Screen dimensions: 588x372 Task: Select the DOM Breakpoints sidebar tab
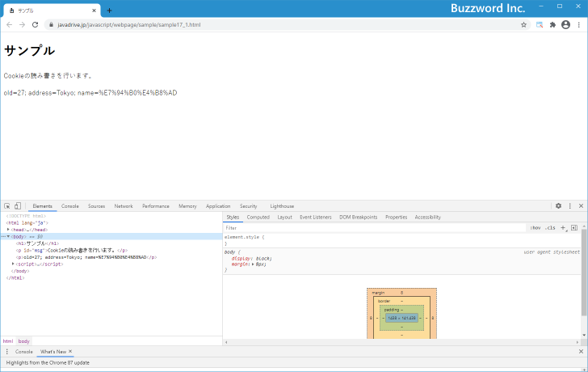(358, 218)
